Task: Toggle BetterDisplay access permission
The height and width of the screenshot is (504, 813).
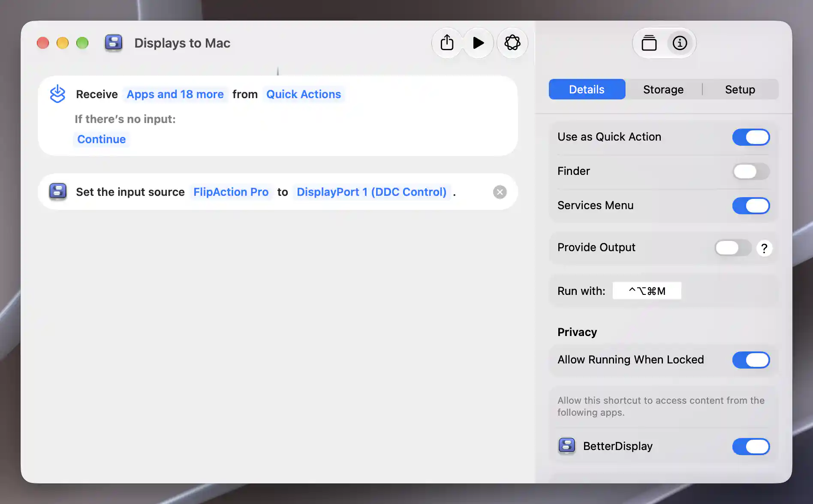Action: click(x=751, y=447)
